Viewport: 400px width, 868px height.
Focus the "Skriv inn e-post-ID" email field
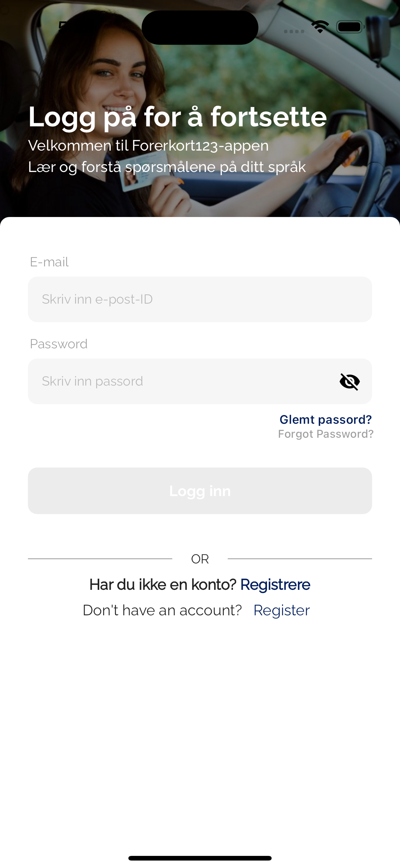(200, 299)
